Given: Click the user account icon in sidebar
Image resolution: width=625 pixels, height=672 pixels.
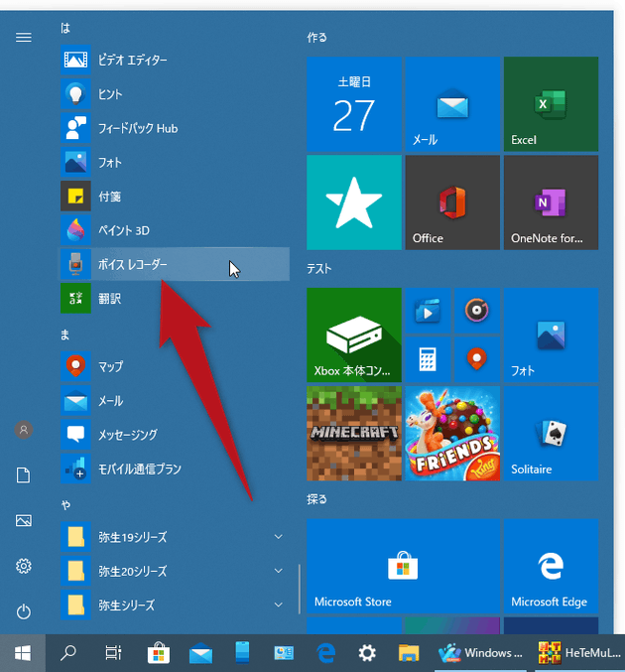Looking at the screenshot, I should pos(24,430).
